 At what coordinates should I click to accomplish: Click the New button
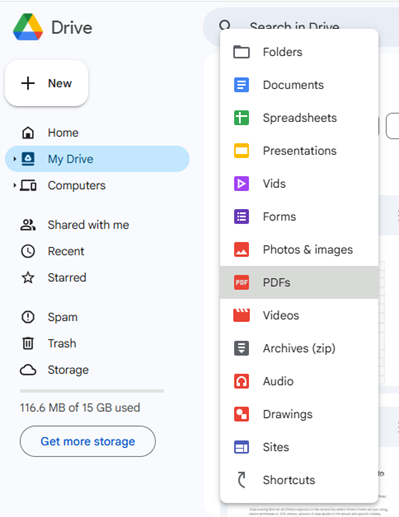(x=47, y=83)
